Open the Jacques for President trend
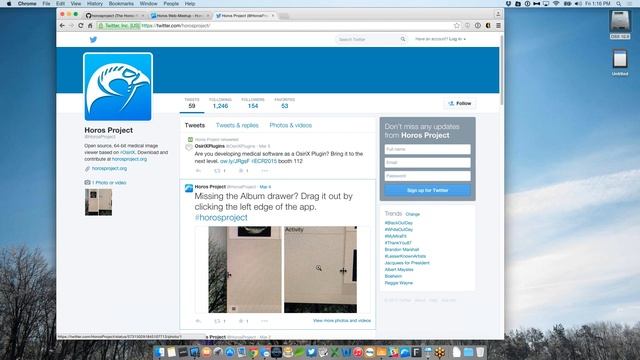 click(x=407, y=263)
